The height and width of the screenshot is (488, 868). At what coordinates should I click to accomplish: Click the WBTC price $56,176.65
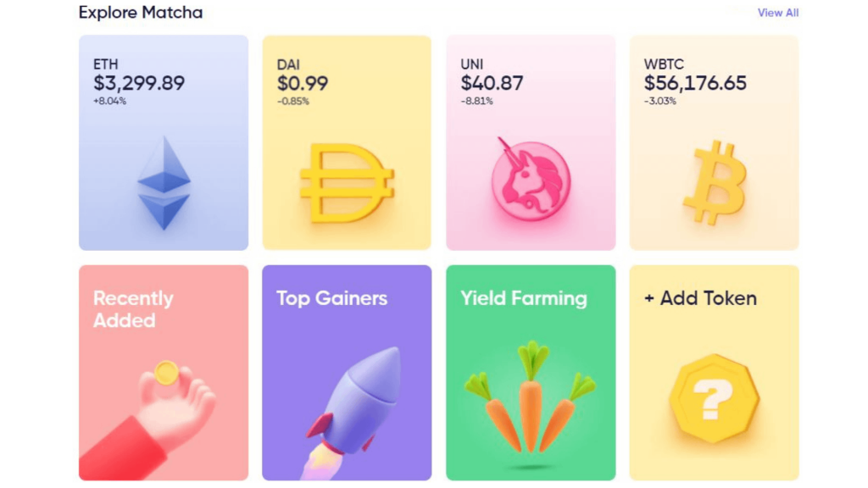(x=695, y=83)
